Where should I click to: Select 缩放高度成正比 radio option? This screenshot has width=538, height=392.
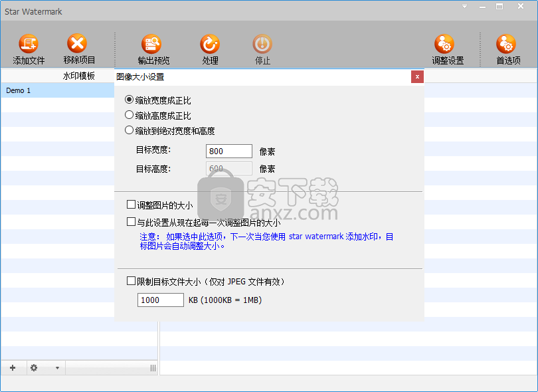[x=129, y=115]
